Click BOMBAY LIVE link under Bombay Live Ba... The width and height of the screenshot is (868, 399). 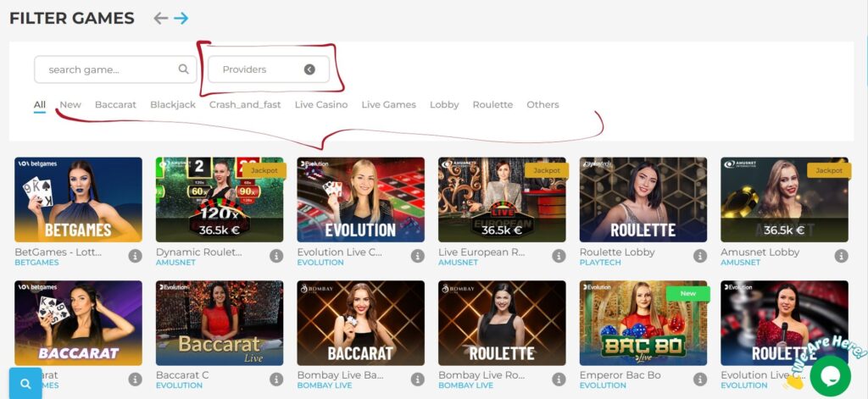pyautogui.click(x=325, y=385)
